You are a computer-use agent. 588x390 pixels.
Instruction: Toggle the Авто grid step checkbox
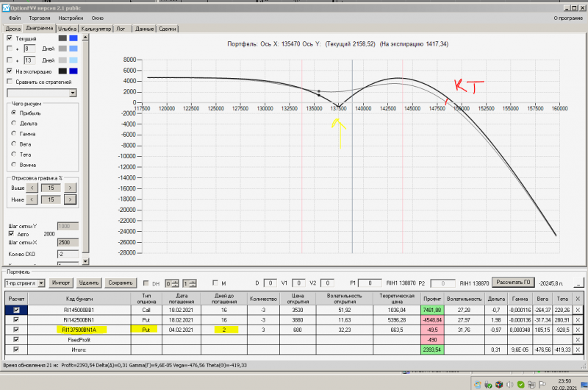pos(11,233)
